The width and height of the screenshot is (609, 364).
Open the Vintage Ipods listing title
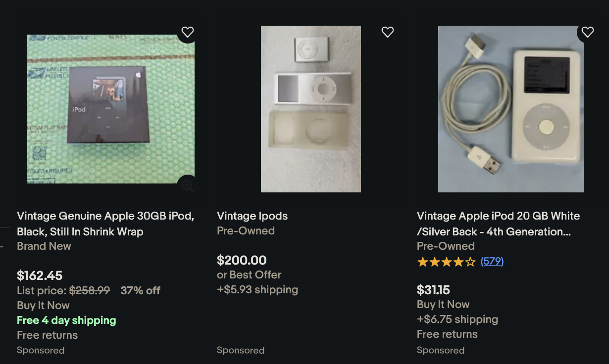252,216
